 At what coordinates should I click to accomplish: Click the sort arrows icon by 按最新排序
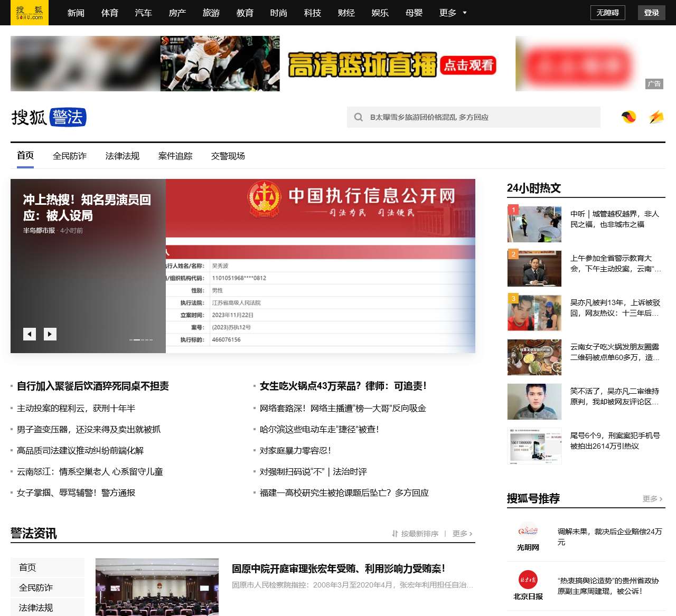point(395,534)
